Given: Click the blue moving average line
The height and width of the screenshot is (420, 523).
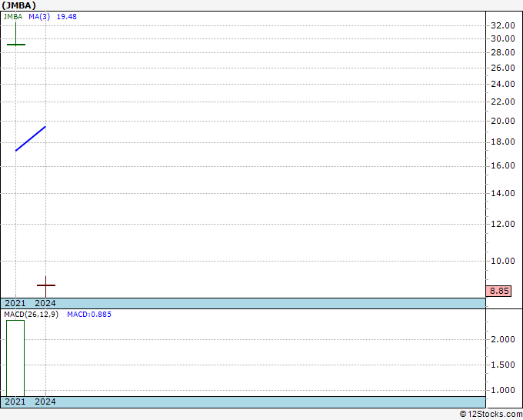Looking at the screenshot, I should point(31,138).
